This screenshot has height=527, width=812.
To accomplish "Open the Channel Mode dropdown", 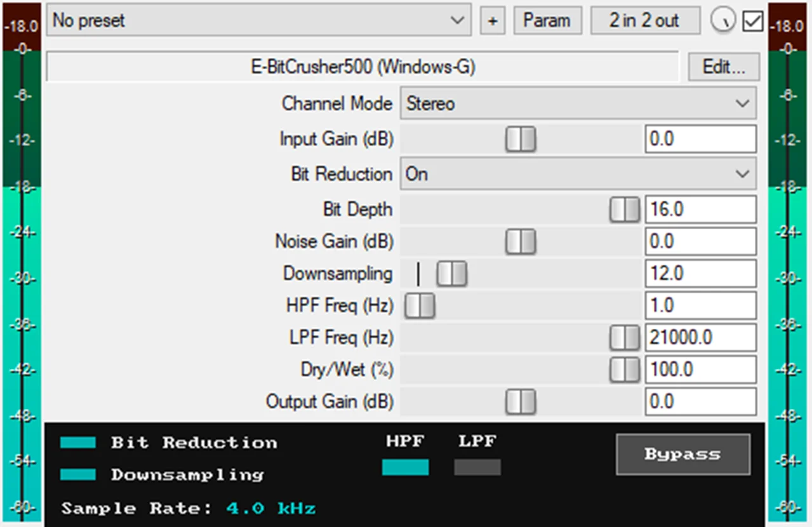I will pos(578,103).
